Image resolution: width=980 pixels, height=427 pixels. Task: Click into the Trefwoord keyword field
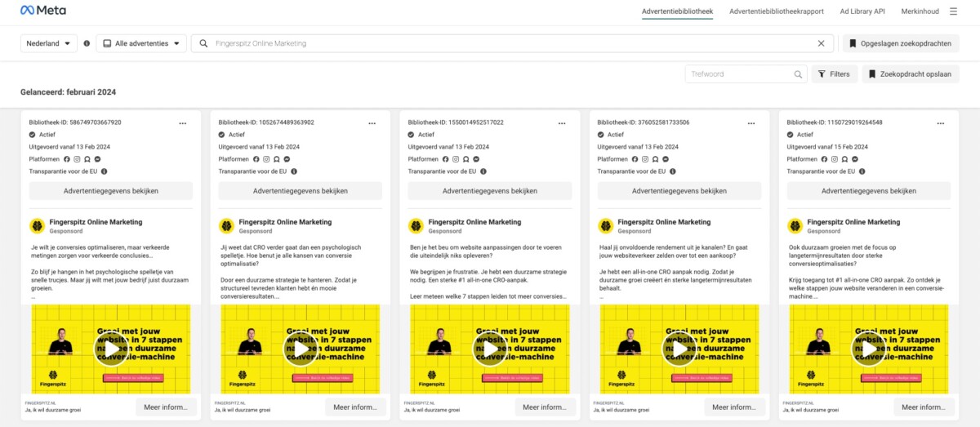[739, 74]
